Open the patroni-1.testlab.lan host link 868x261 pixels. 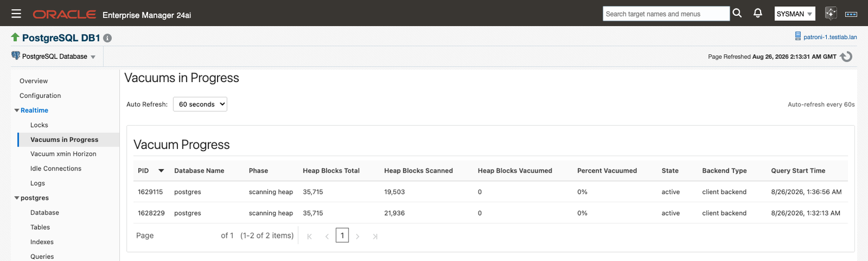pos(830,37)
